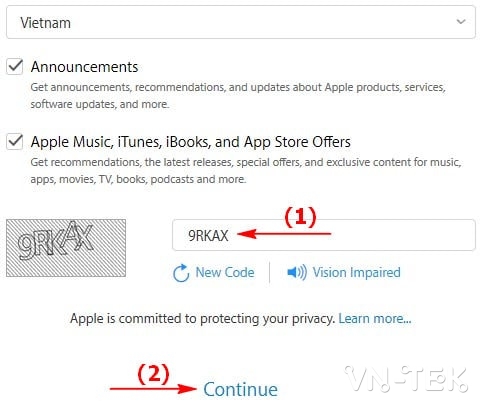Click the Vision Impaired speaker icon
Viewport: 480px width, 404px height.
tap(297, 272)
